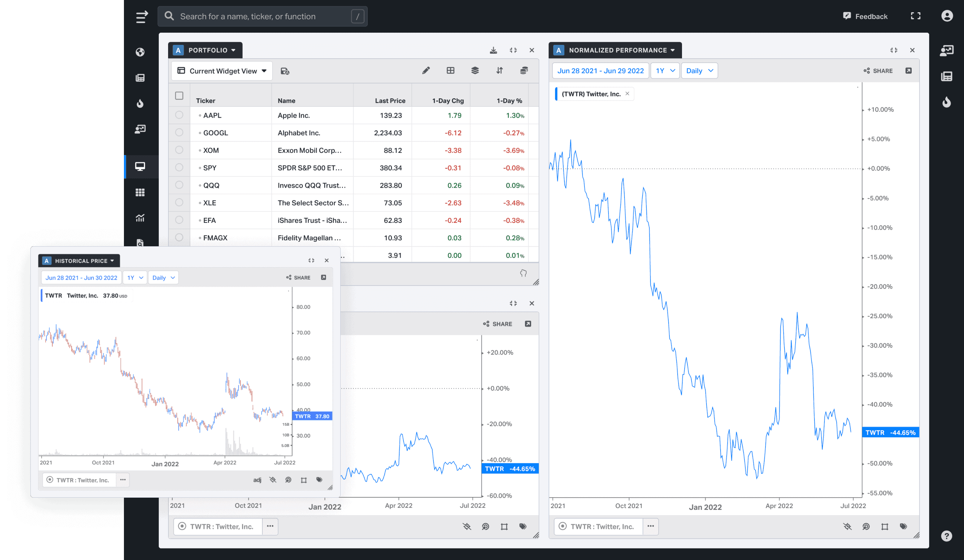
Task: Click the pencil edit icon in Portfolio toolbar
Action: tap(426, 71)
